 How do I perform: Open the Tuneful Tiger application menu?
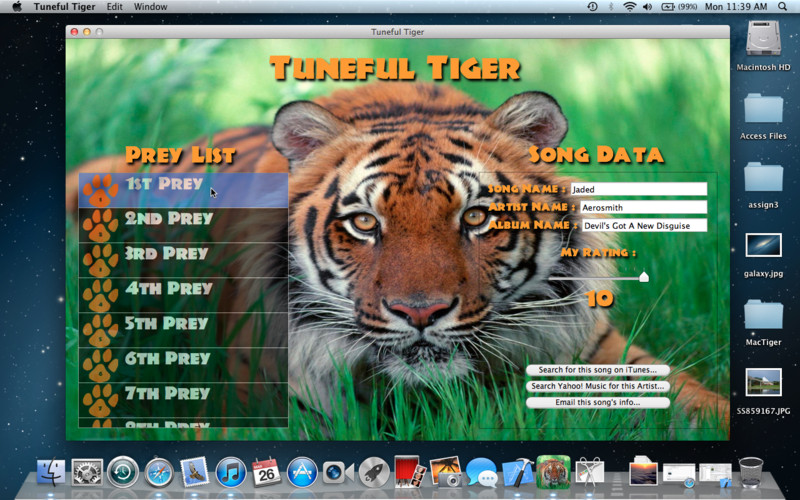65,7
